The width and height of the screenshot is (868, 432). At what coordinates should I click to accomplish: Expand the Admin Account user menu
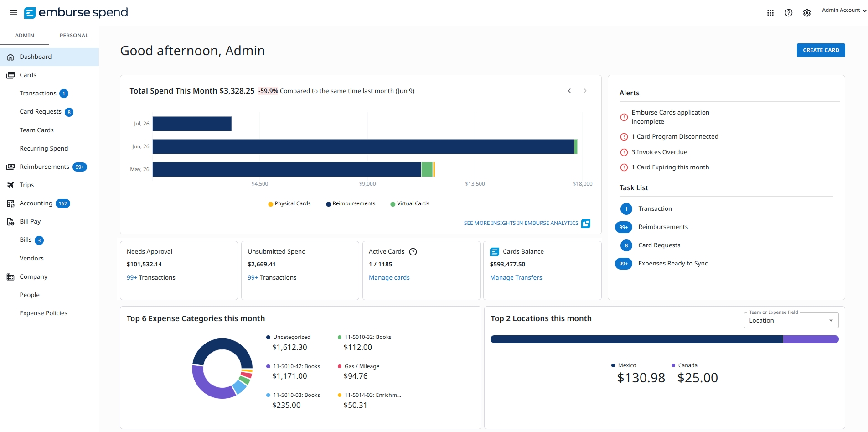click(844, 10)
